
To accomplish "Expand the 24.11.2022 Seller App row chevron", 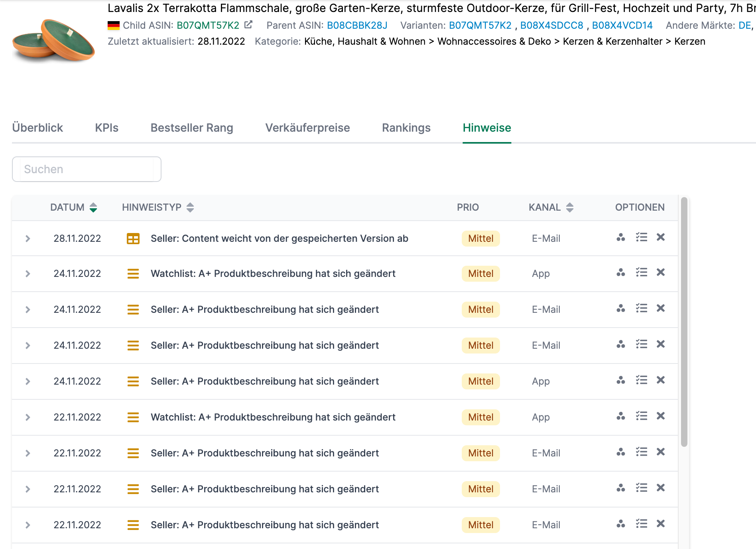I will pyautogui.click(x=28, y=381).
